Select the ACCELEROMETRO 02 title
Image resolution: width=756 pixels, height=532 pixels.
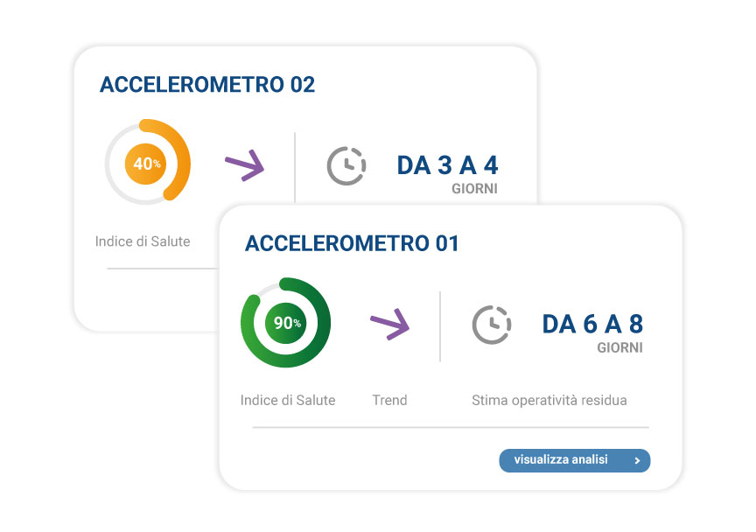pos(207,85)
